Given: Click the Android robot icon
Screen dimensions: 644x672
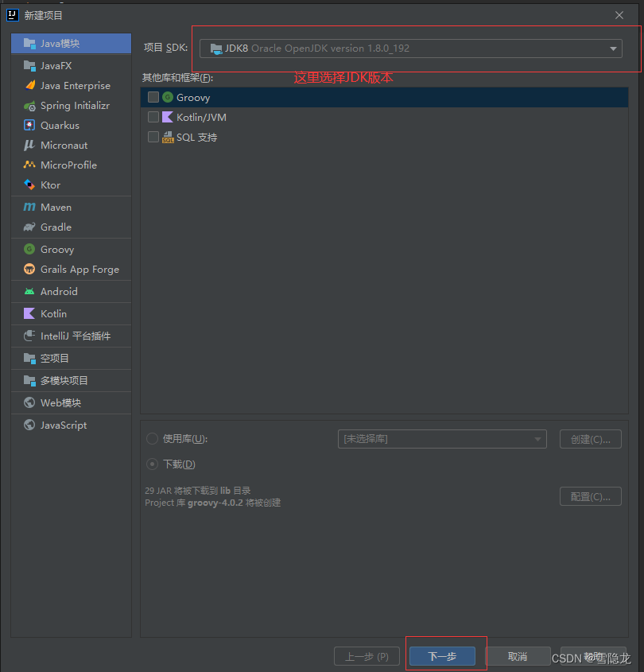Looking at the screenshot, I should pos(29,291).
